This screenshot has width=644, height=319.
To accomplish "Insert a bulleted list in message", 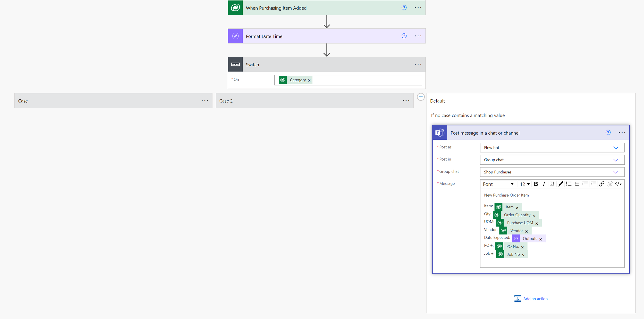I will [569, 184].
